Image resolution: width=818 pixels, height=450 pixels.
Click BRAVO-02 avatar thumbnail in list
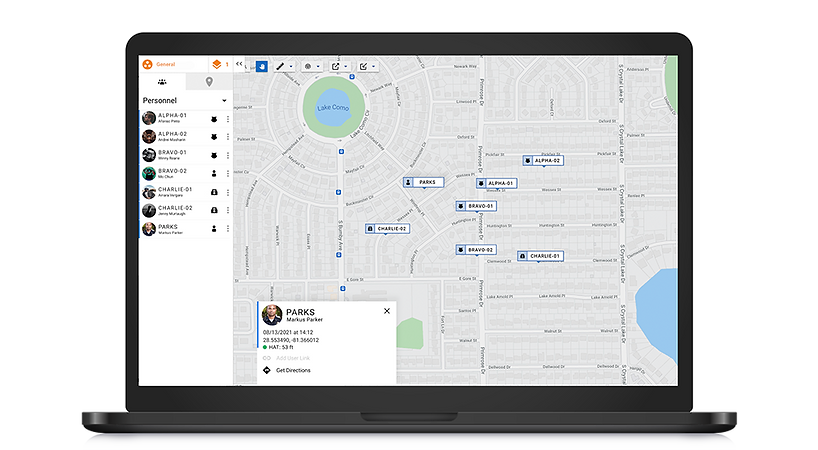(149, 174)
